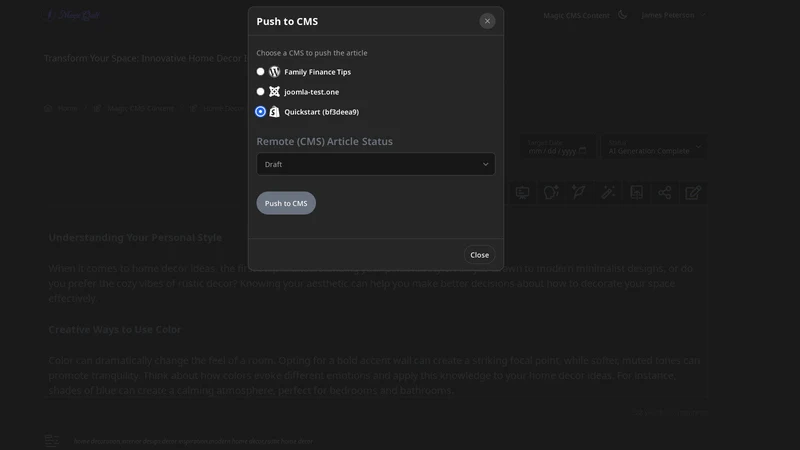Click the Magic Quill logo
This screenshot has width=800, height=450.
(x=73, y=15)
